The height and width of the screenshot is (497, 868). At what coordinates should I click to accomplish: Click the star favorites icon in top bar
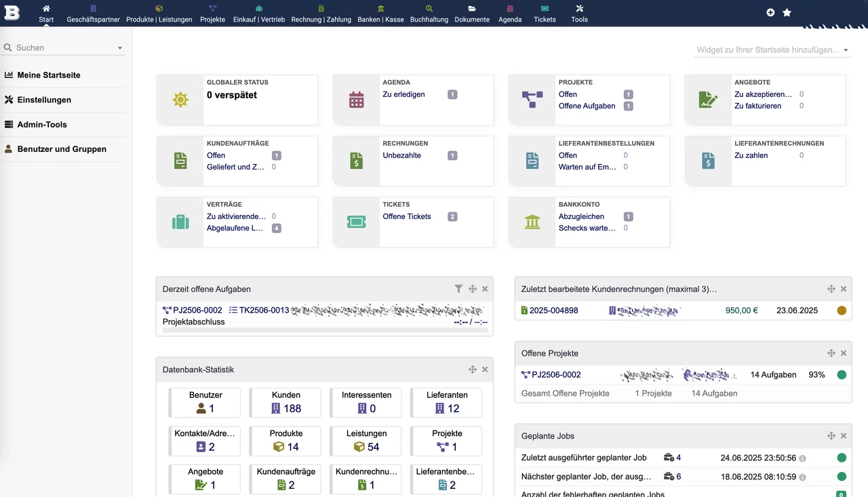pyautogui.click(x=785, y=12)
